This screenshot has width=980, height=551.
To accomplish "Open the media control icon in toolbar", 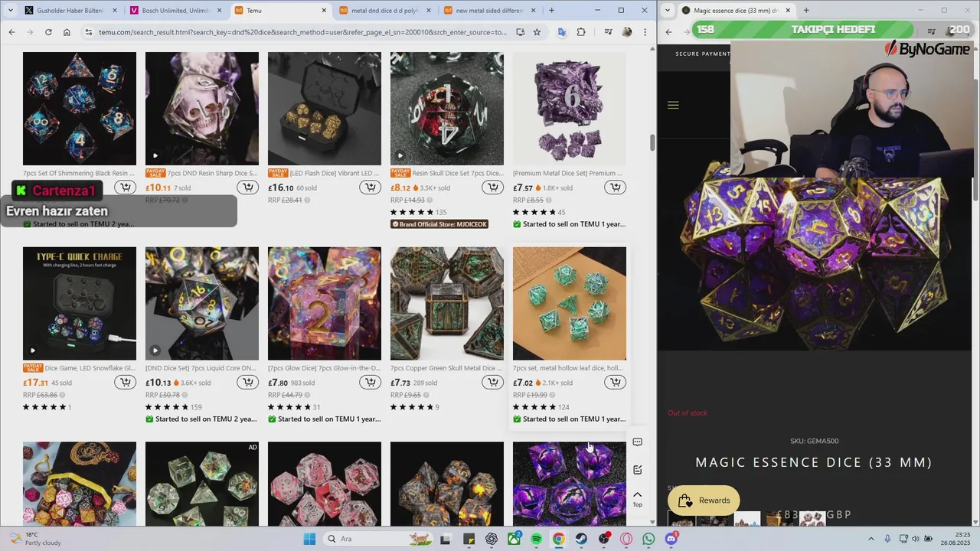I will [x=608, y=32].
